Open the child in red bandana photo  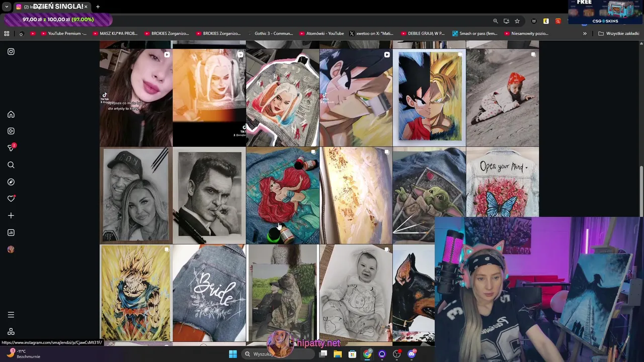point(503,98)
